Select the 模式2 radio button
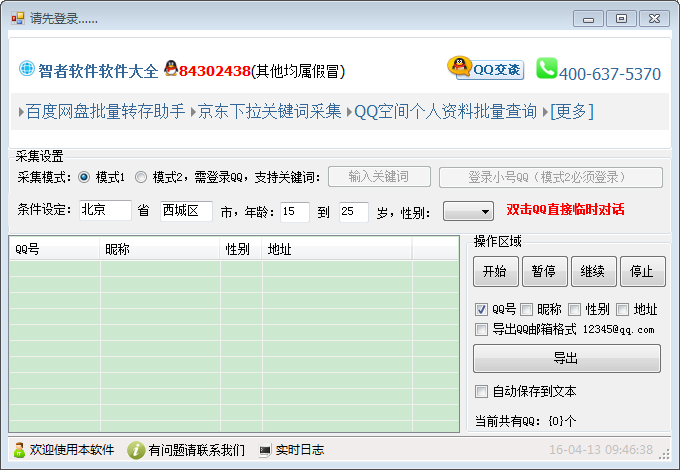 pos(141,177)
